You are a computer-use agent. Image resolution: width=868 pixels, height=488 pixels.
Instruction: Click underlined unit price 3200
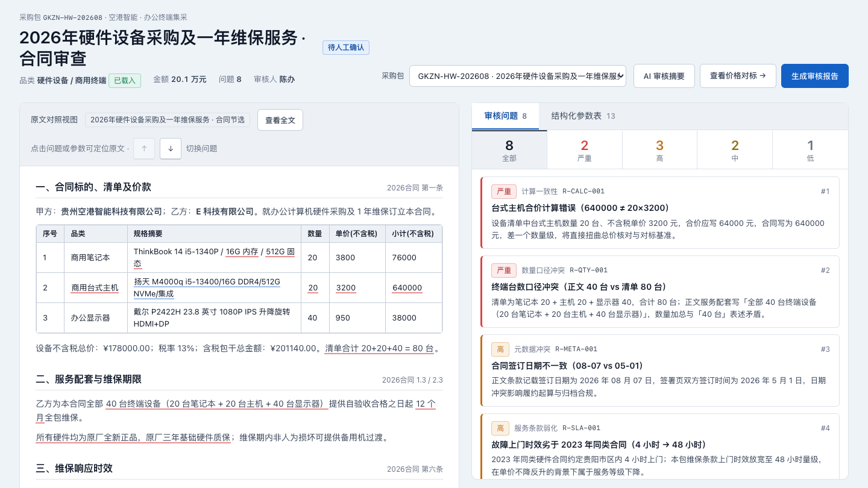(346, 288)
